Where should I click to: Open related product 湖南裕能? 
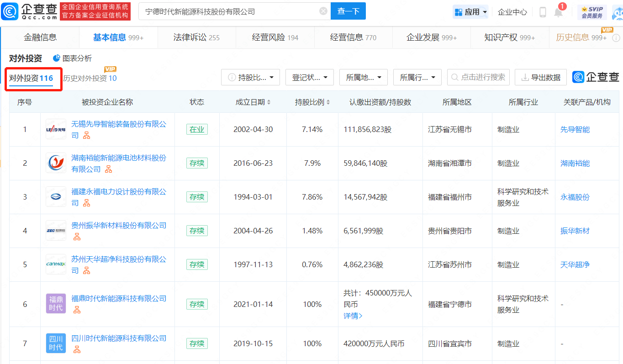(575, 163)
